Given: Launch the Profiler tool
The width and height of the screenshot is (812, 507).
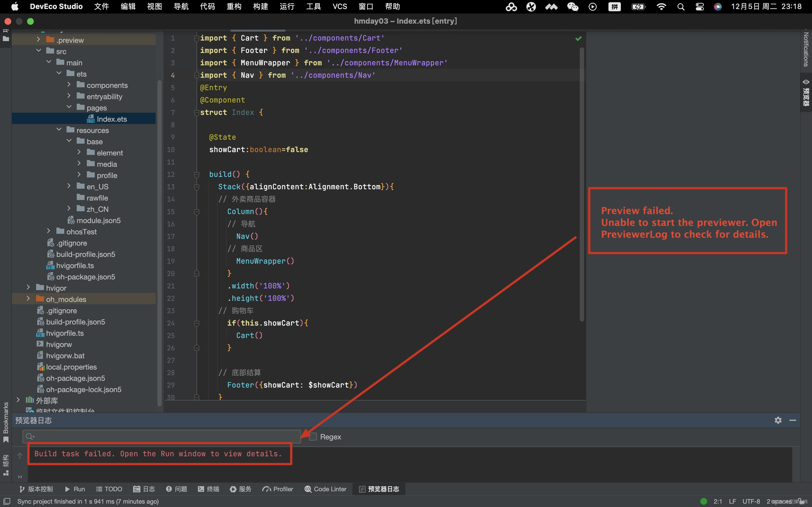Looking at the screenshot, I should point(278,489).
